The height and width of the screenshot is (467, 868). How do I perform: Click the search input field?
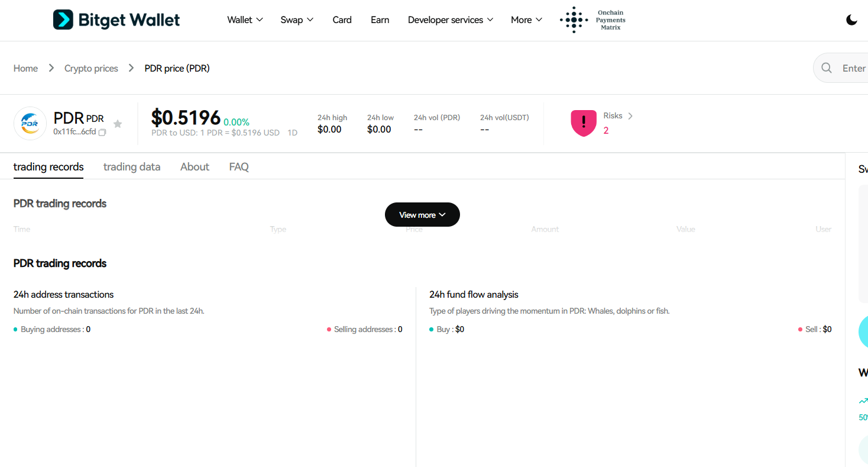coord(854,67)
